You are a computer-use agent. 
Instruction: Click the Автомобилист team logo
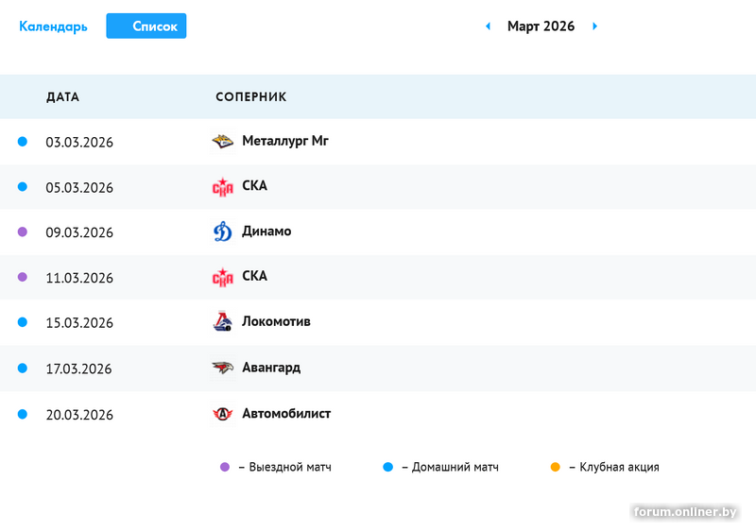[x=222, y=414]
